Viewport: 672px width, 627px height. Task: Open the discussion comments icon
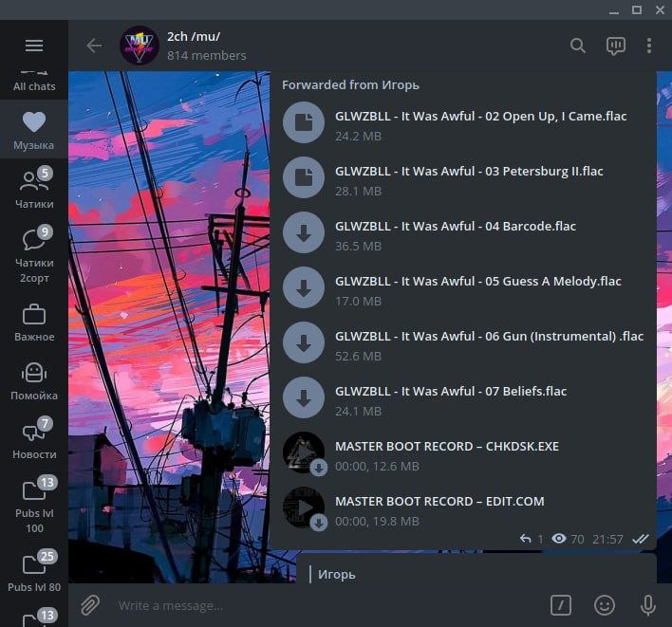615,46
